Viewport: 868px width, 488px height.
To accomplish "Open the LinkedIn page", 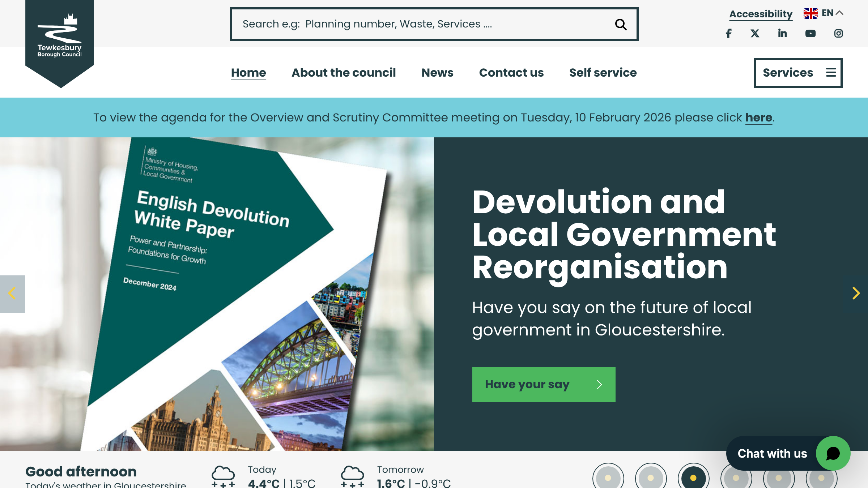I will coord(783,33).
